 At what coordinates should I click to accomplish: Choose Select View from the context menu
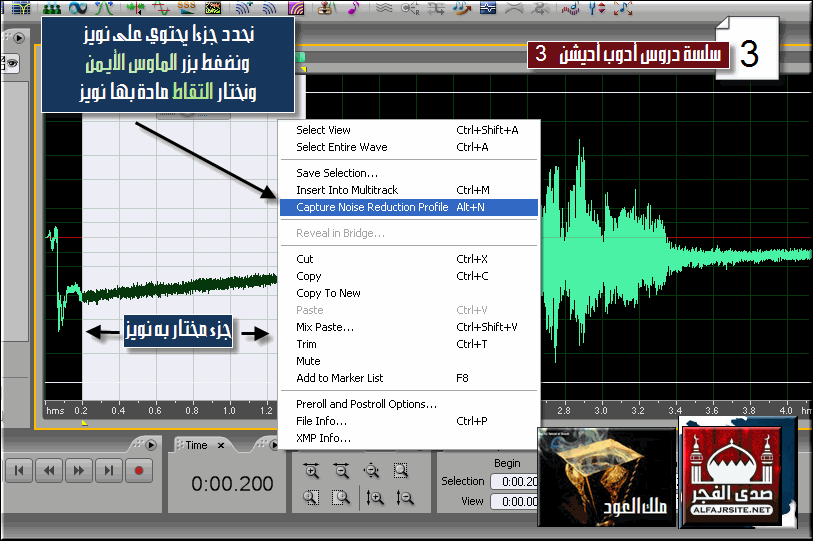pos(409,130)
